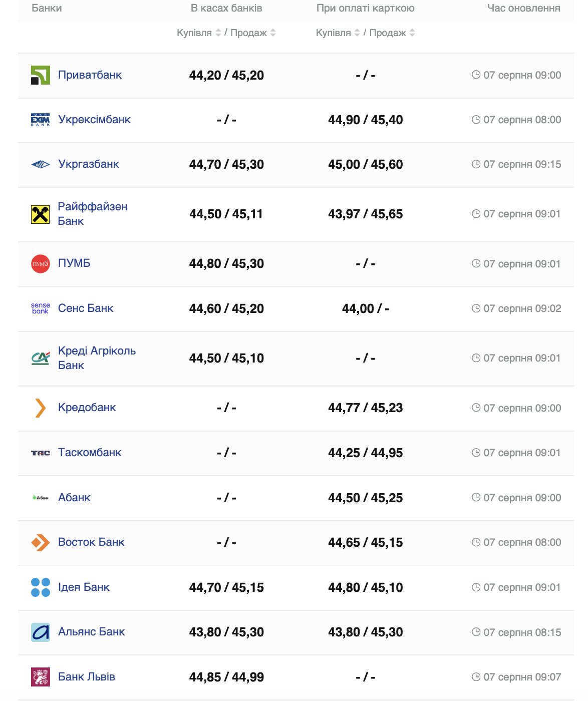Click the Privatbank green logo icon
This screenshot has height=701, width=588.
click(41, 75)
